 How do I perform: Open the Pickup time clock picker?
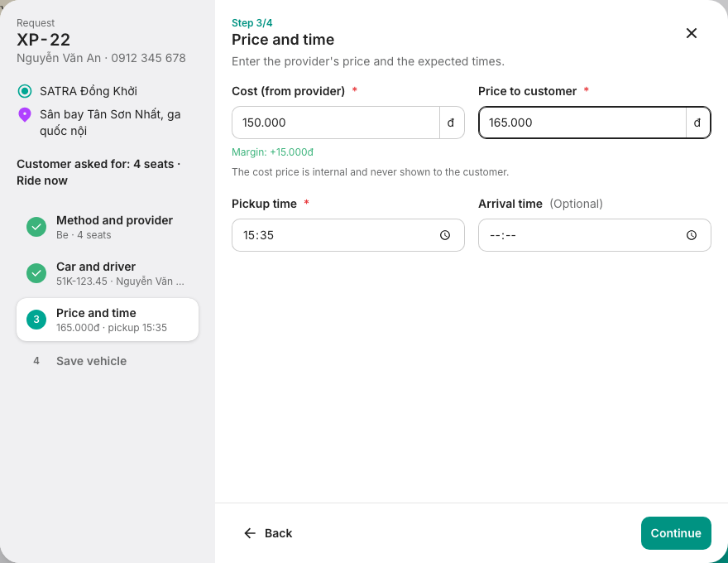point(445,235)
